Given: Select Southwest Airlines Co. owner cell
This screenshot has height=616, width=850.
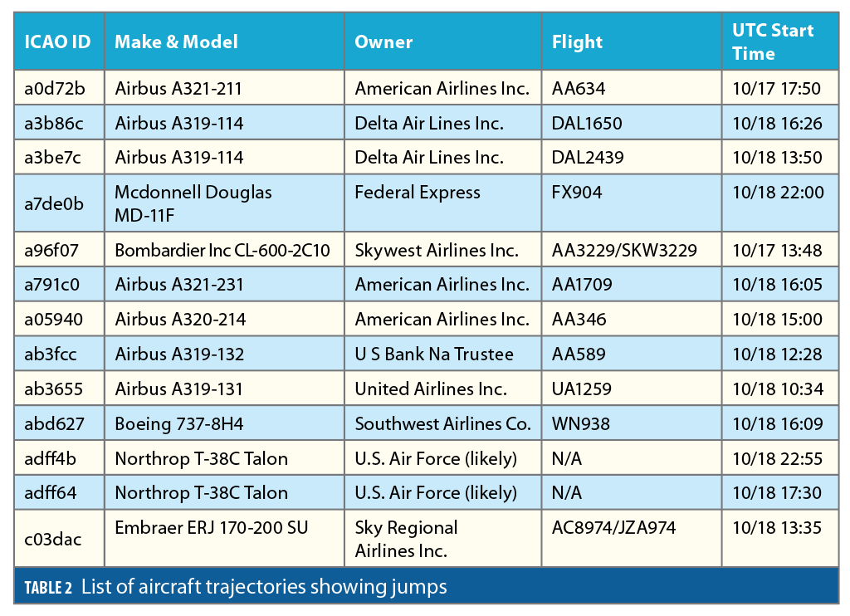Looking at the screenshot, I should pos(442,424).
